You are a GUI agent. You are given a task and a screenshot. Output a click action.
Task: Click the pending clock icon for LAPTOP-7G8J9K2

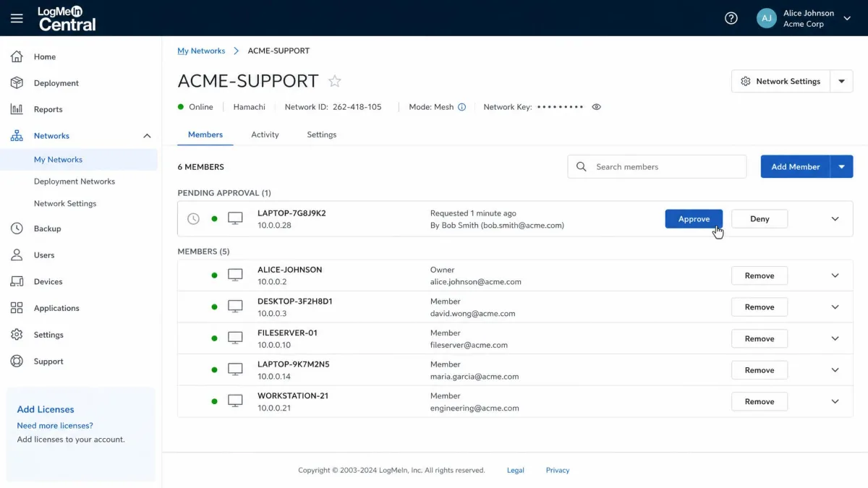pyautogui.click(x=193, y=218)
